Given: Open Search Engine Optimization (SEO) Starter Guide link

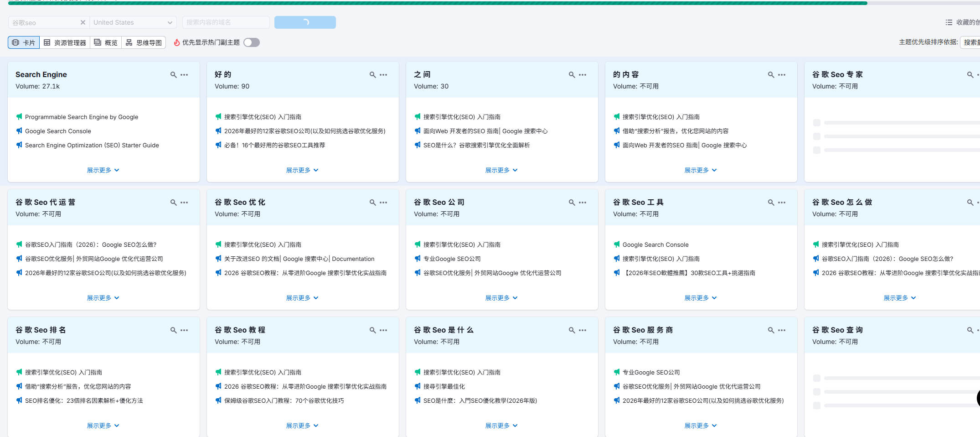Looking at the screenshot, I should tap(92, 146).
